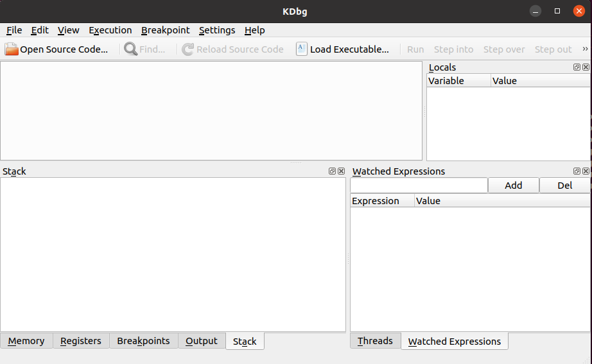The height and width of the screenshot is (364, 592).
Task: Float the Watched Expressions panel
Action: pyautogui.click(x=577, y=171)
